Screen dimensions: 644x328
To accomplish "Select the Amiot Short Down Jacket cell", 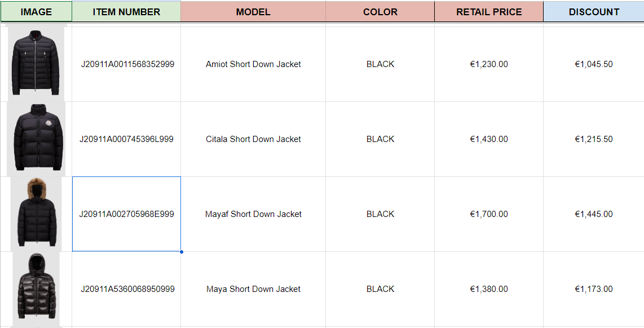I will (253, 64).
